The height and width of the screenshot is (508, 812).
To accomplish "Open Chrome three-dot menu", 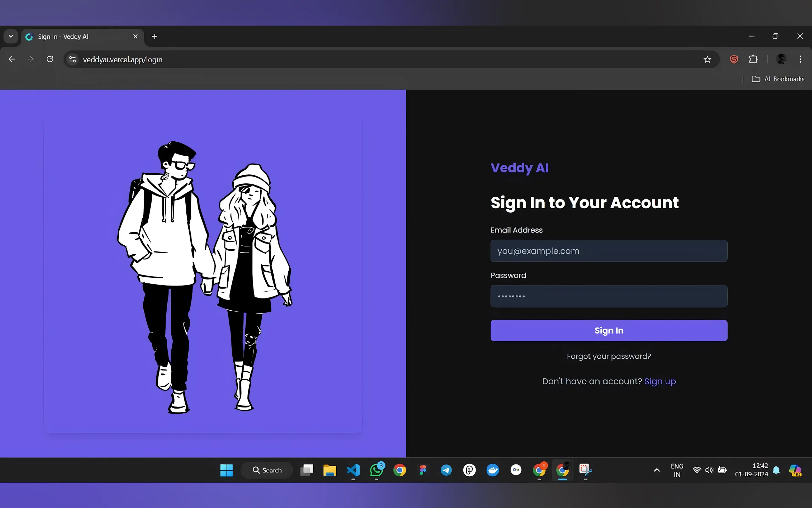I will click(800, 59).
